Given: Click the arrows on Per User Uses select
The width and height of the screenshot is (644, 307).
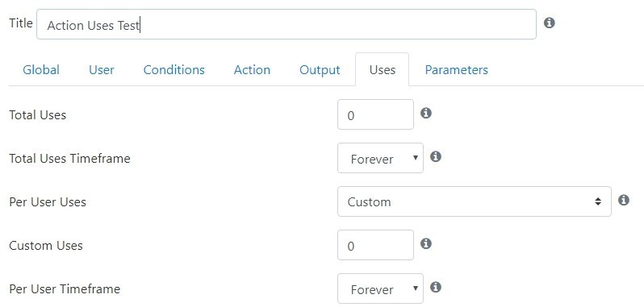Looking at the screenshot, I should pyautogui.click(x=598, y=201).
